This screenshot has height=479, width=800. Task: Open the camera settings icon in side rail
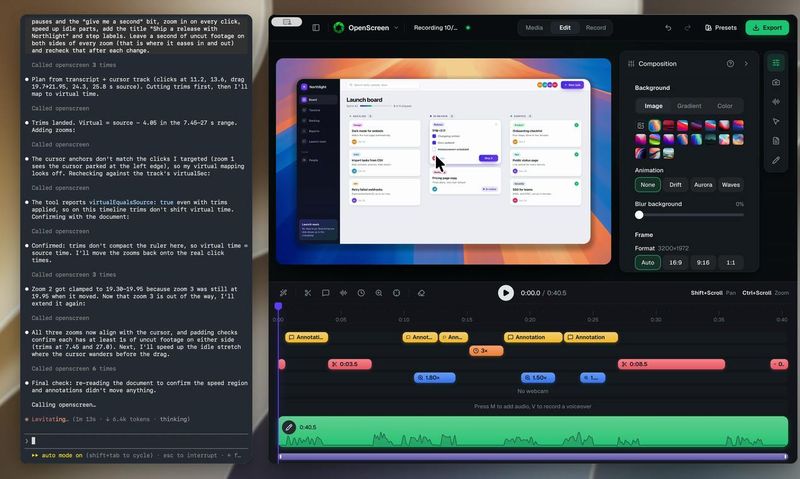click(776, 82)
